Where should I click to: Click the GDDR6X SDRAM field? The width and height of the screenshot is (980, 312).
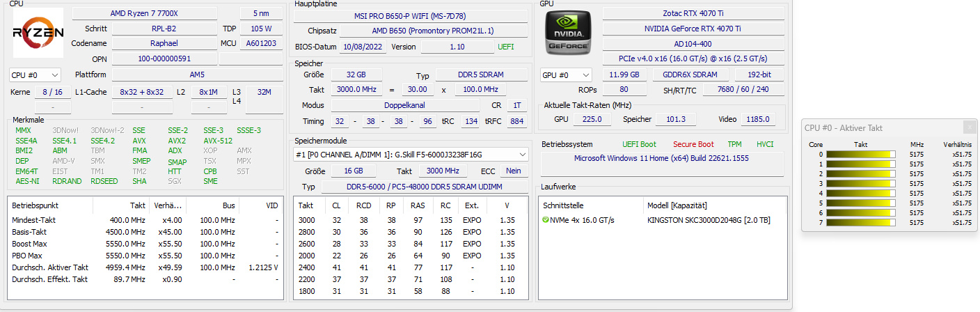point(691,75)
